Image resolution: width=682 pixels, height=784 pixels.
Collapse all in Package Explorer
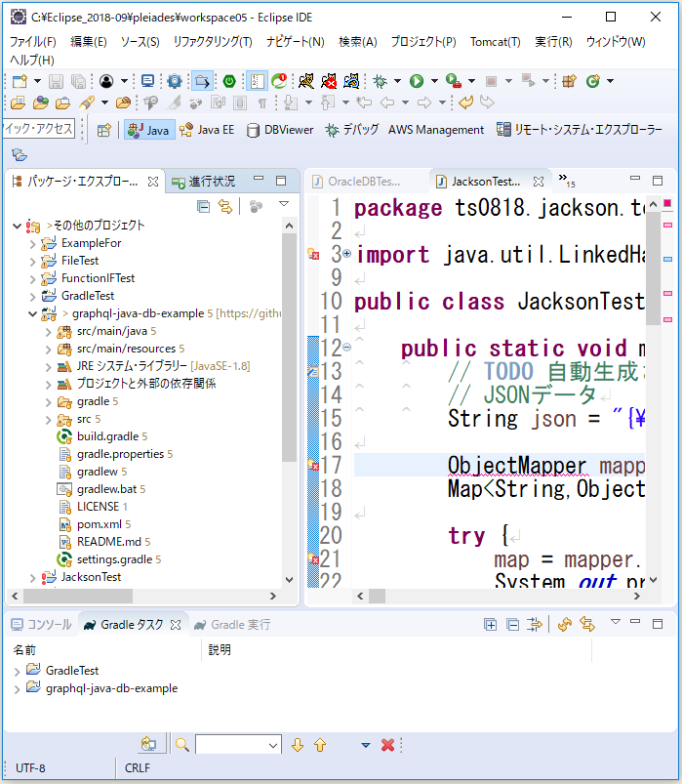coord(203,206)
